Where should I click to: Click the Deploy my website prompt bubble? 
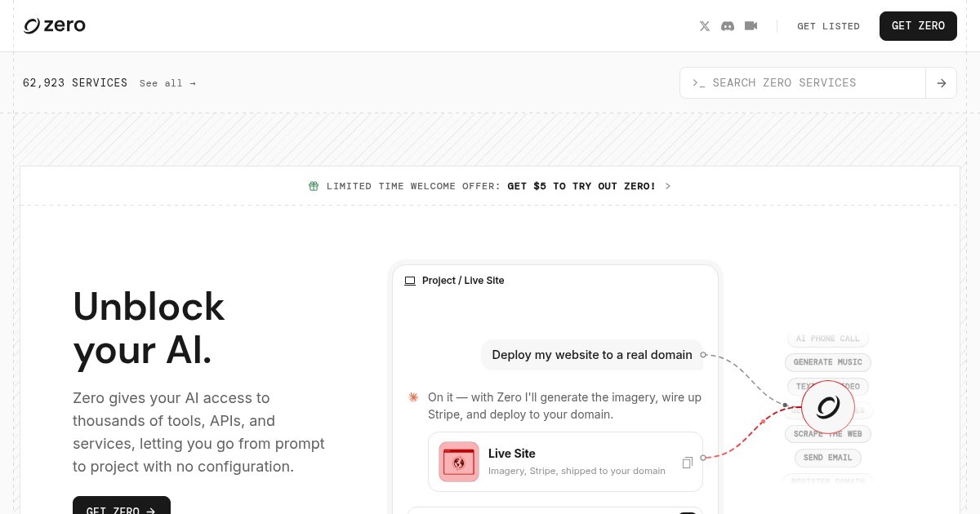click(592, 355)
